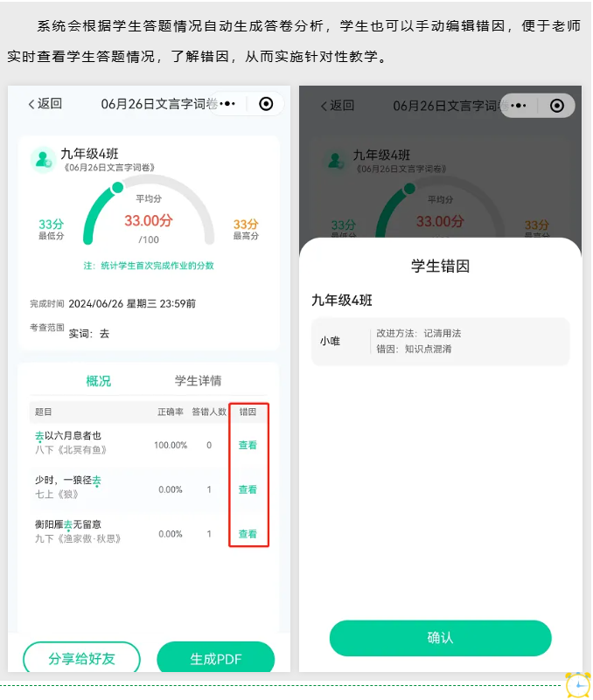Tap the 返回 back arrow on right screen
This screenshot has width=593, height=700.
tap(338, 106)
